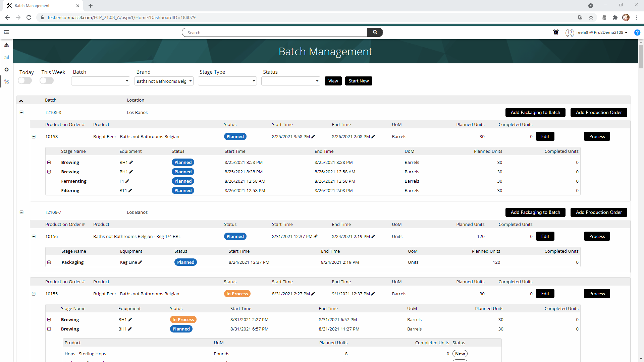Screen dimensions: 644x362
Task: Open the analytics bar-chart sidebar icon
Action: tap(7, 57)
